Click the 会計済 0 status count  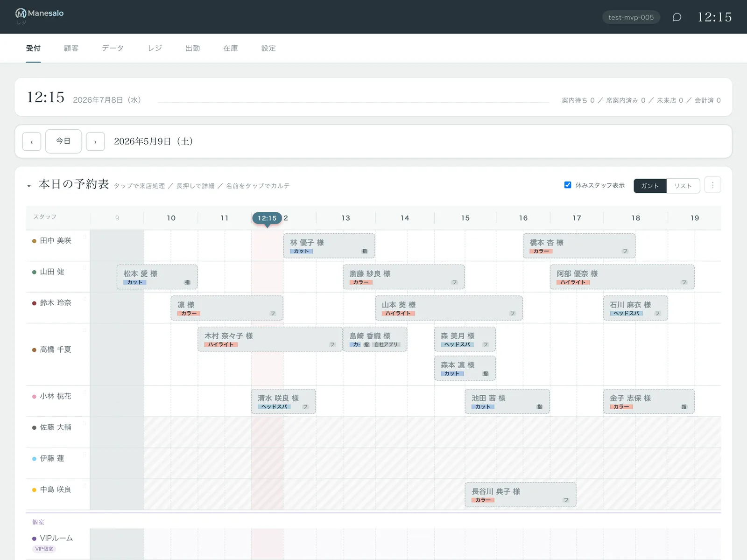pyautogui.click(x=708, y=100)
